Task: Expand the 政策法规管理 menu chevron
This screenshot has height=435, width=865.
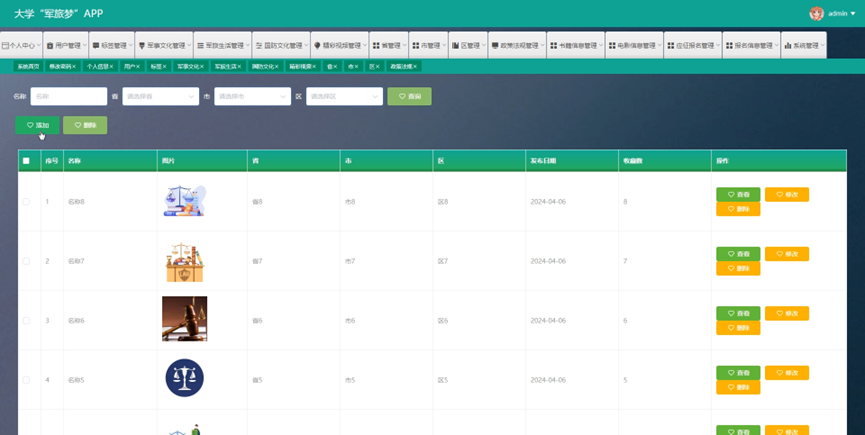Action: click(x=542, y=46)
